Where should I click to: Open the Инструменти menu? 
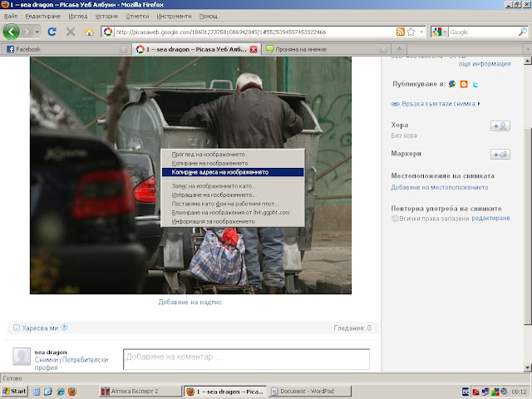click(174, 16)
